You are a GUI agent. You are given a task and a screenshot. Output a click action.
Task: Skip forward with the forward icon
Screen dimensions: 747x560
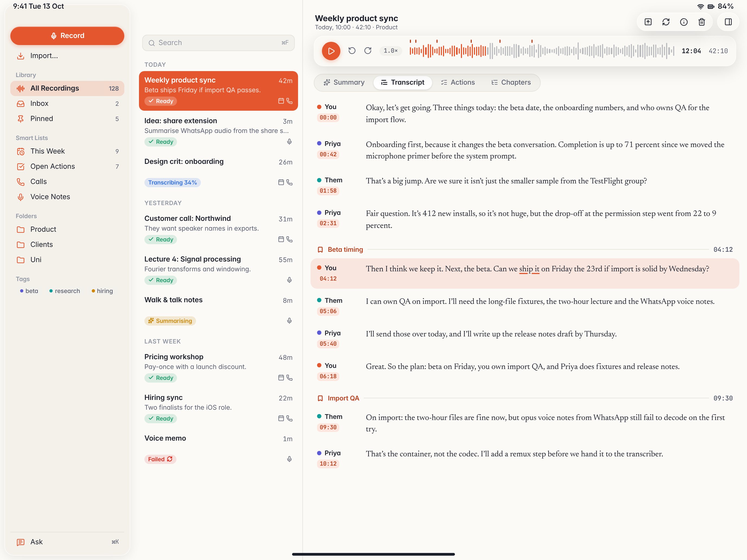(x=368, y=51)
